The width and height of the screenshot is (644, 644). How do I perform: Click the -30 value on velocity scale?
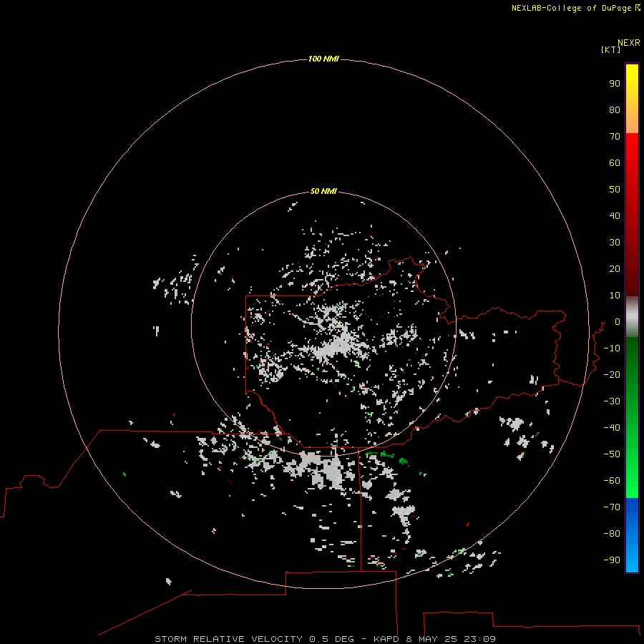pyautogui.click(x=612, y=401)
